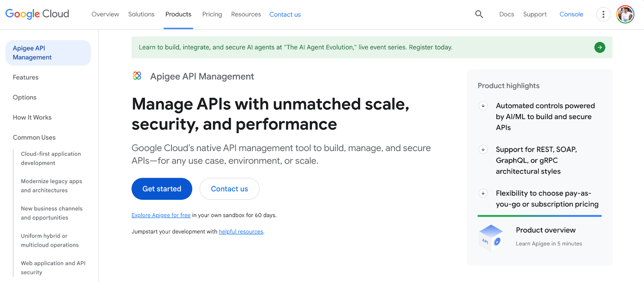
Task: Open Modernize legacy apps and architectures item
Action: click(x=52, y=186)
